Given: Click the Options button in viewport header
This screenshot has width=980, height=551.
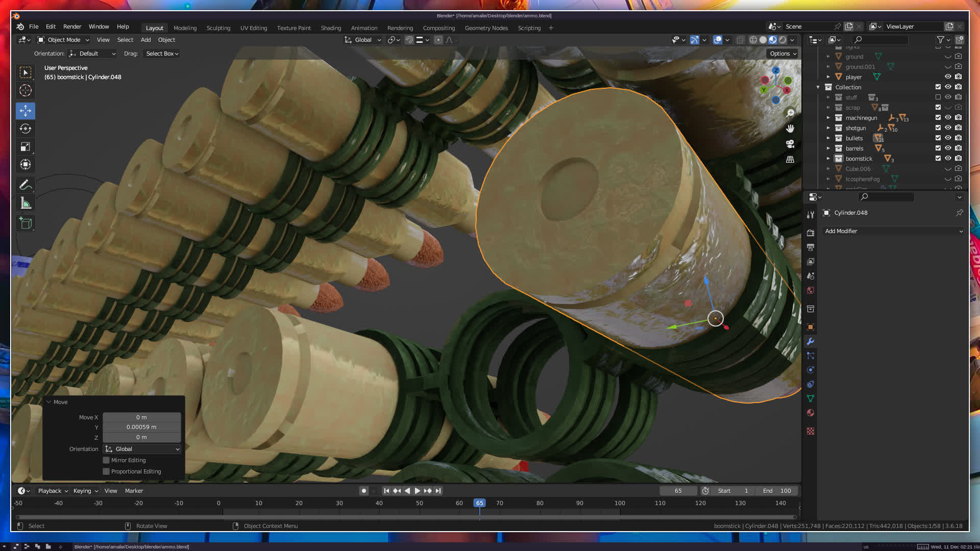Looking at the screenshot, I should pos(782,54).
